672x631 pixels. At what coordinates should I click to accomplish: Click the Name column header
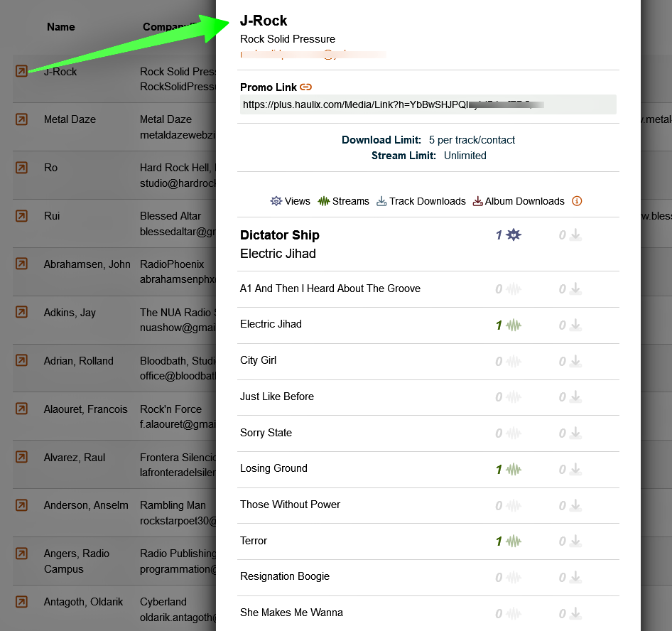click(x=61, y=27)
